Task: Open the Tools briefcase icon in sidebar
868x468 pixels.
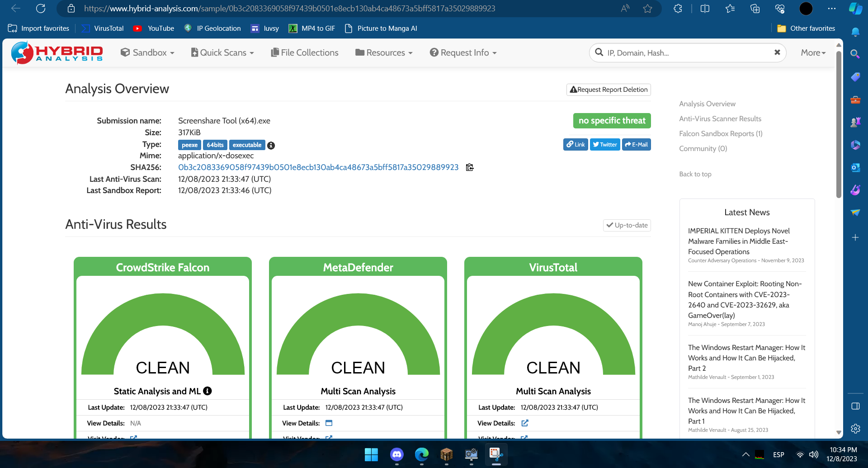Action: (855, 99)
